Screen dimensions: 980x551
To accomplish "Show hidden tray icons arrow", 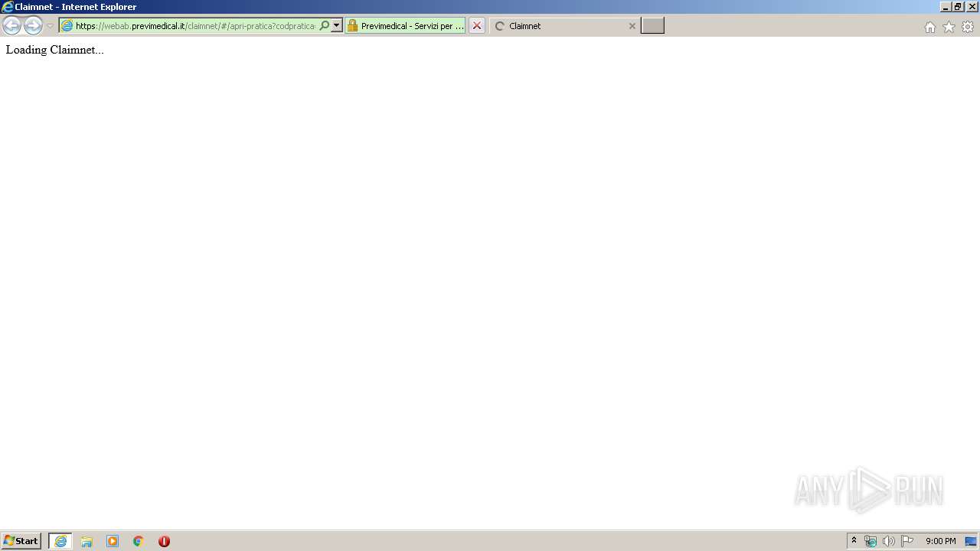I will 854,540.
